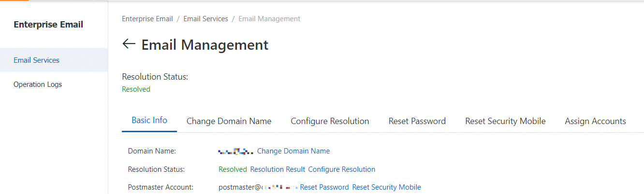Open Operation Logs in the sidebar
644x194 pixels.
point(38,84)
